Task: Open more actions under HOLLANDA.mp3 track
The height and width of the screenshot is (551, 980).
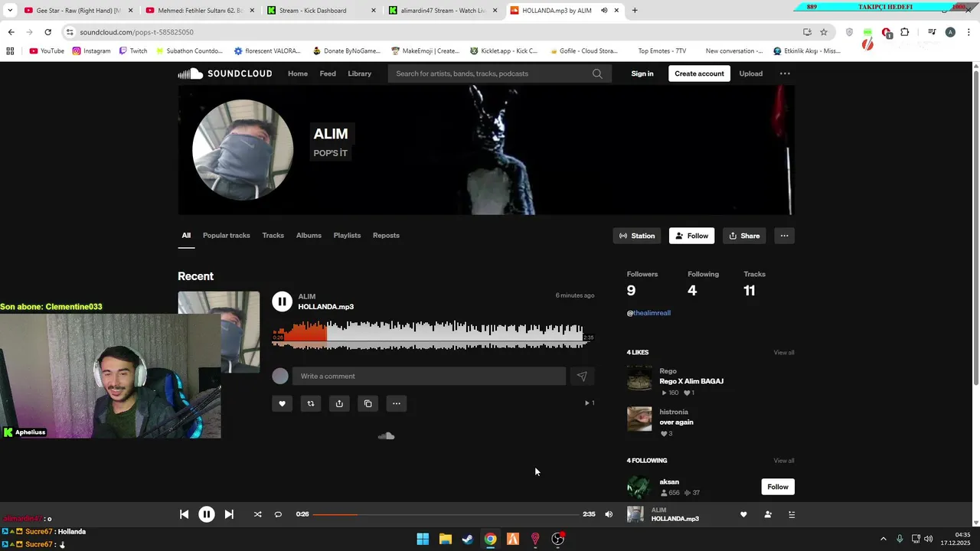Action: pos(397,403)
